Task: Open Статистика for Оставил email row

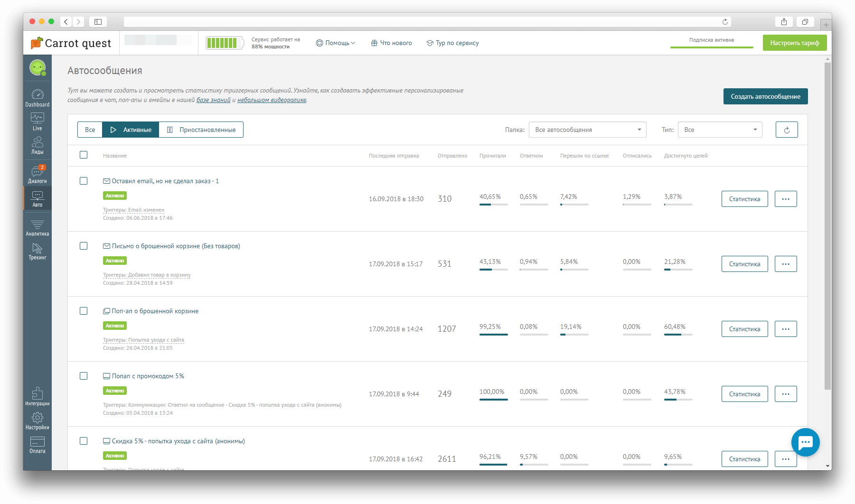Action: tap(745, 199)
